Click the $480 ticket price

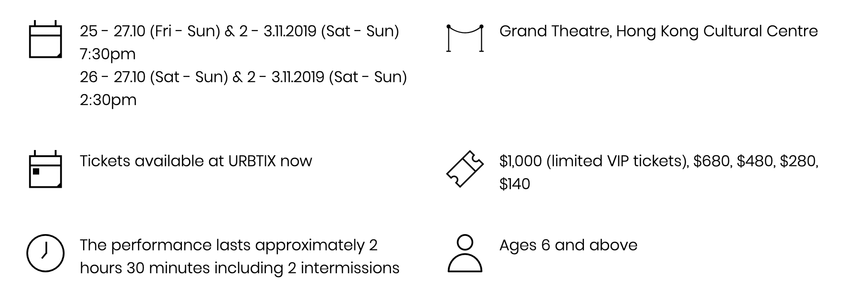point(755,161)
